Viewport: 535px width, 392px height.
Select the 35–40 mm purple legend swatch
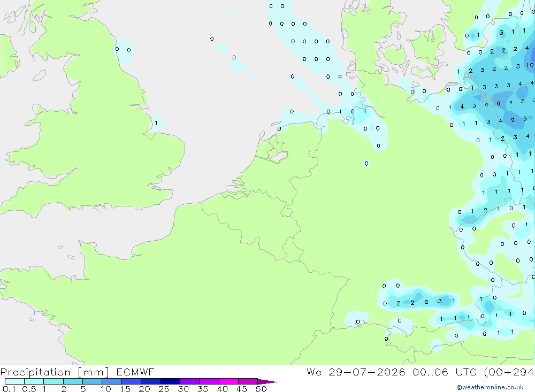pos(209,381)
